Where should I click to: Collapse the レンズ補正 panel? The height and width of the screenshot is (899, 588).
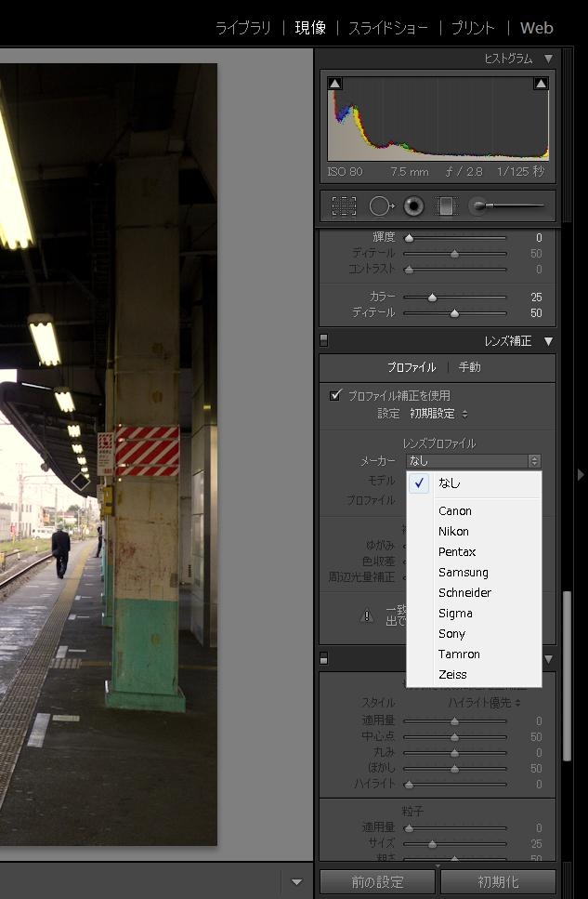click(x=548, y=341)
